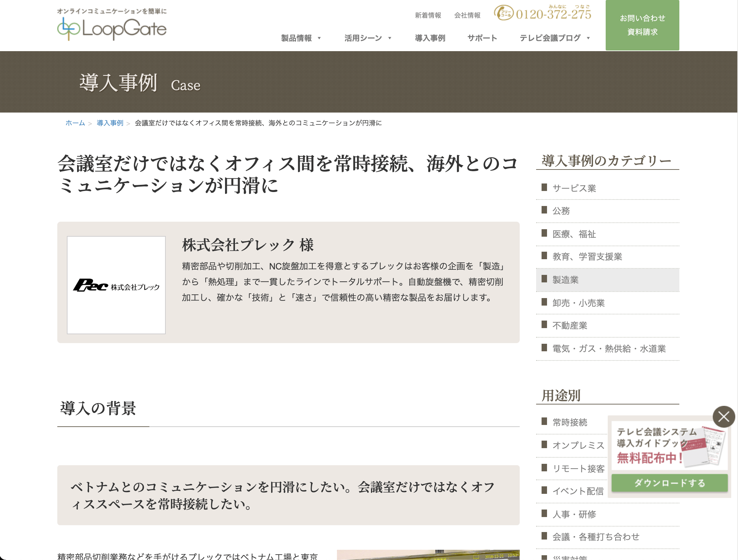Select the サービス業 category
This screenshot has height=560, width=738.
pos(608,188)
